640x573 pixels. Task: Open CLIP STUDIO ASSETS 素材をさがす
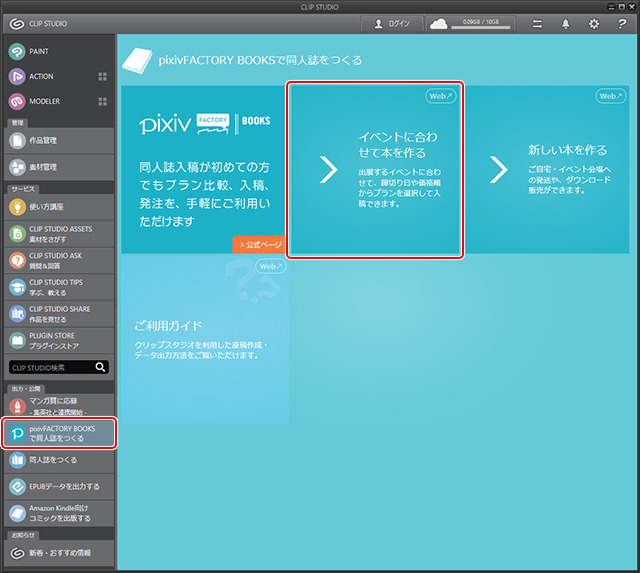[59, 234]
